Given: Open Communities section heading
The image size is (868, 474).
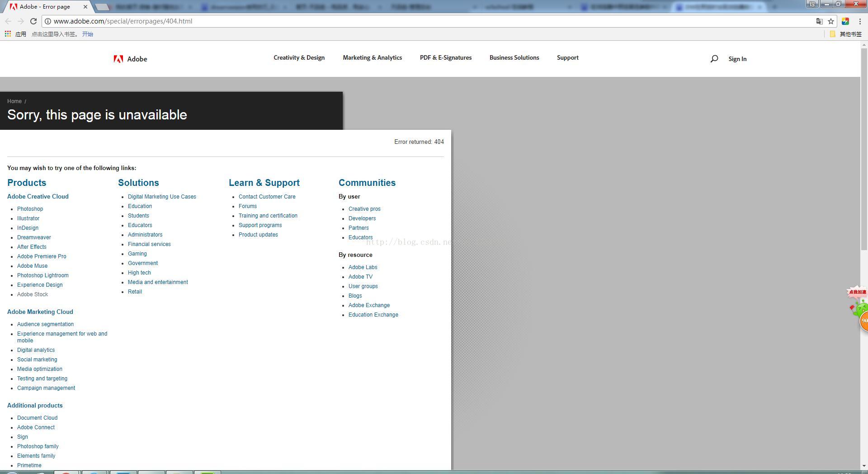Looking at the screenshot, I should click(367, 183).
